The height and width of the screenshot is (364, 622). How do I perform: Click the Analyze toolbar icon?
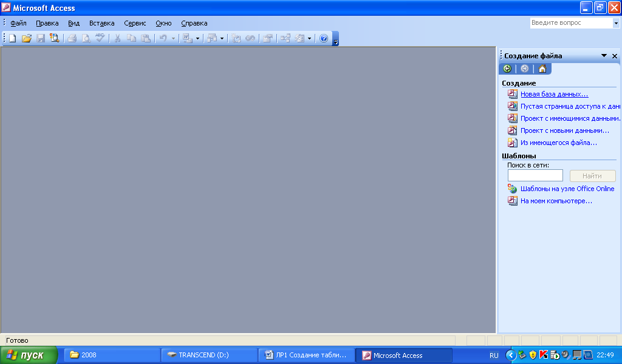(212, 38)
